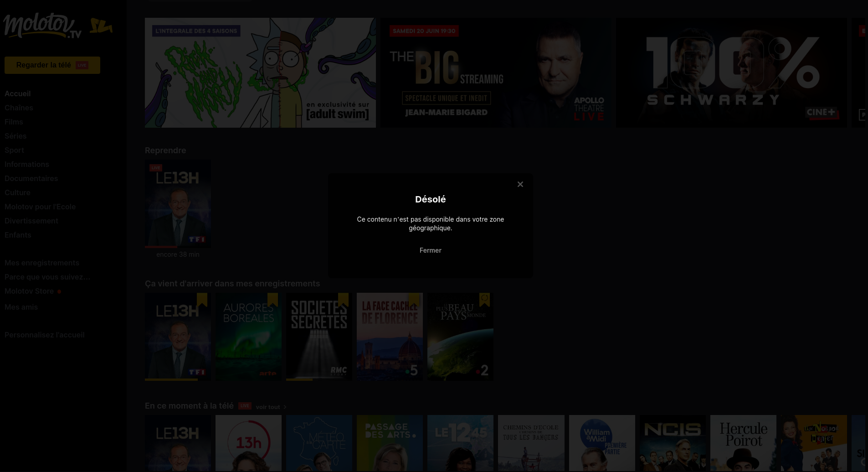Click the bookmark icon on Le Plus Beau Pays

484,299
